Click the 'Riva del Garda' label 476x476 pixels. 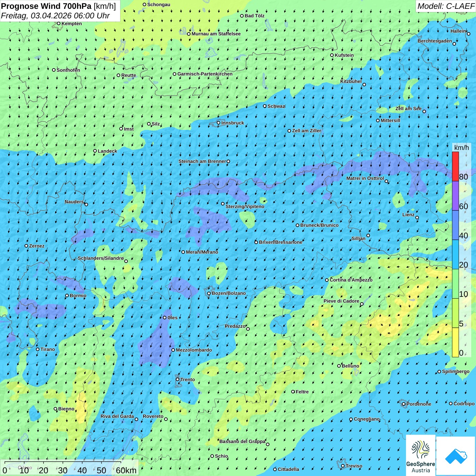(117, 416)
